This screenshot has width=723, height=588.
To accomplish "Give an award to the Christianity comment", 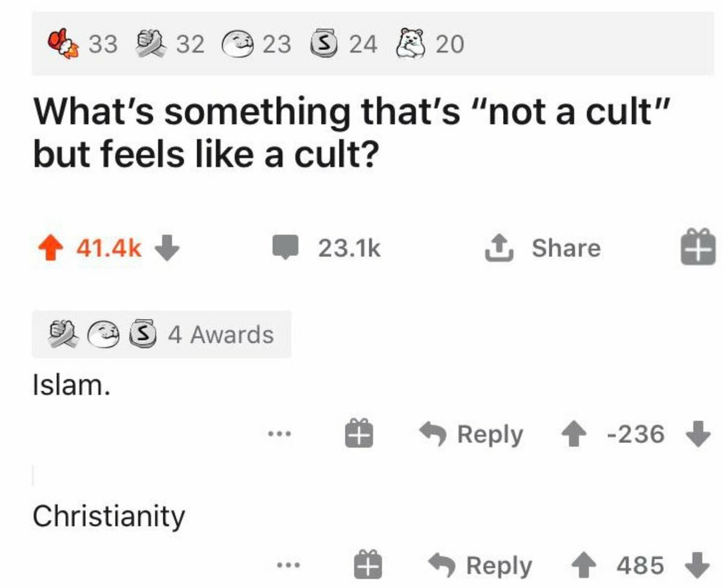I will (368, 565).
